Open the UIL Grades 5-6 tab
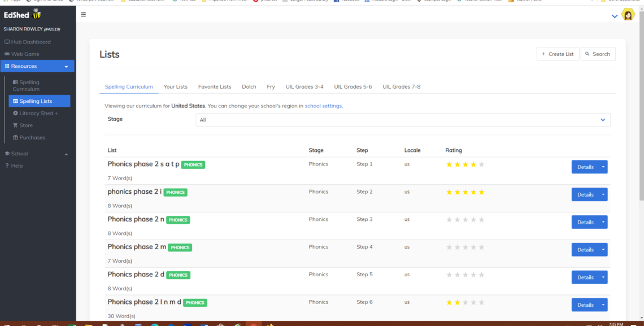 click(353, 86)
